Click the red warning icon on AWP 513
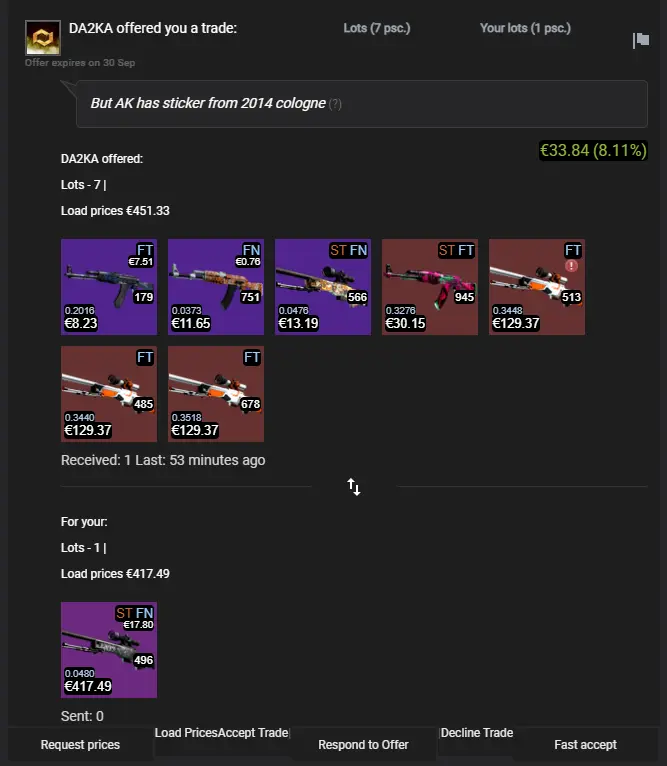The height and width of the screenshot is (766, 667). (x=571, y=266)
